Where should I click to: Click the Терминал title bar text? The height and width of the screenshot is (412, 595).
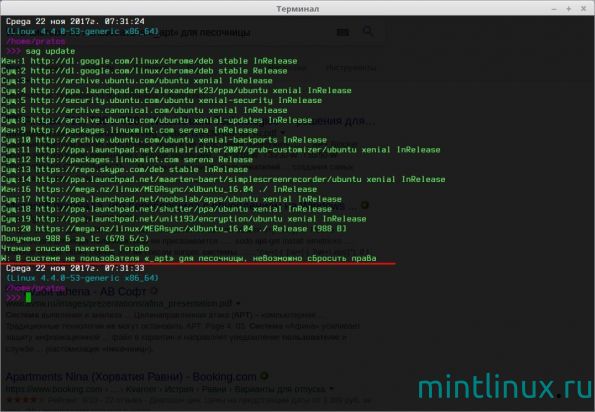coord(297,9)
